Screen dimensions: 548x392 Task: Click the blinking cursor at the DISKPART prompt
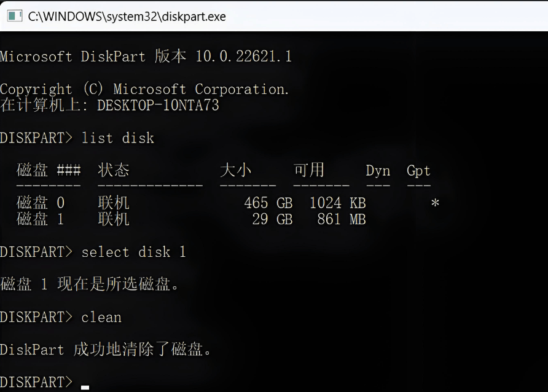point(85,387)
